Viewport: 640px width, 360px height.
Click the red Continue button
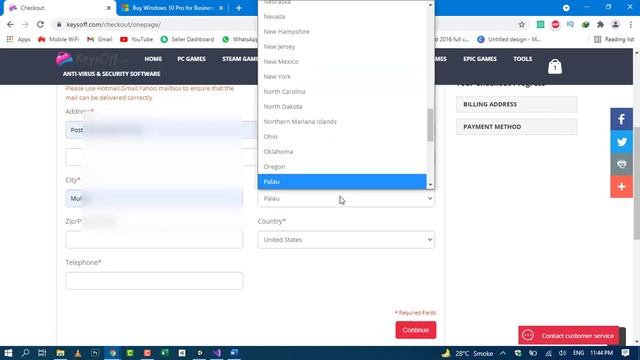click(x=416, y=330)
